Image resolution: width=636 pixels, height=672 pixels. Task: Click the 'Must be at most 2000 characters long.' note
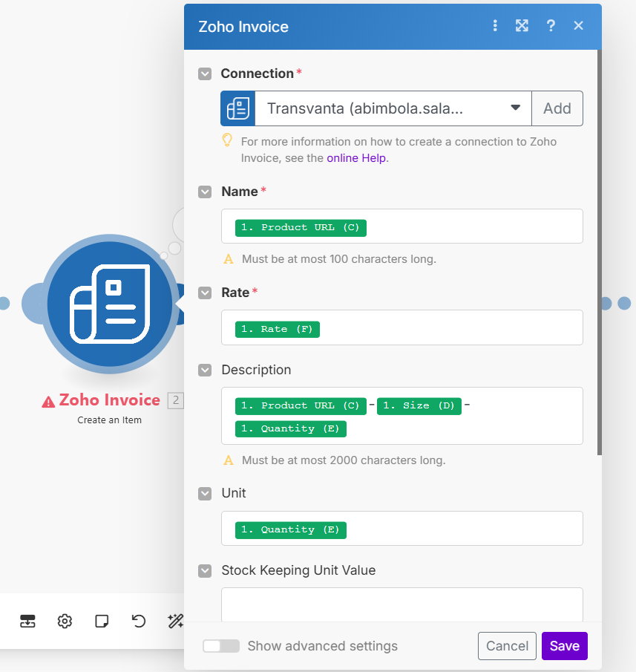click(344, 460)
